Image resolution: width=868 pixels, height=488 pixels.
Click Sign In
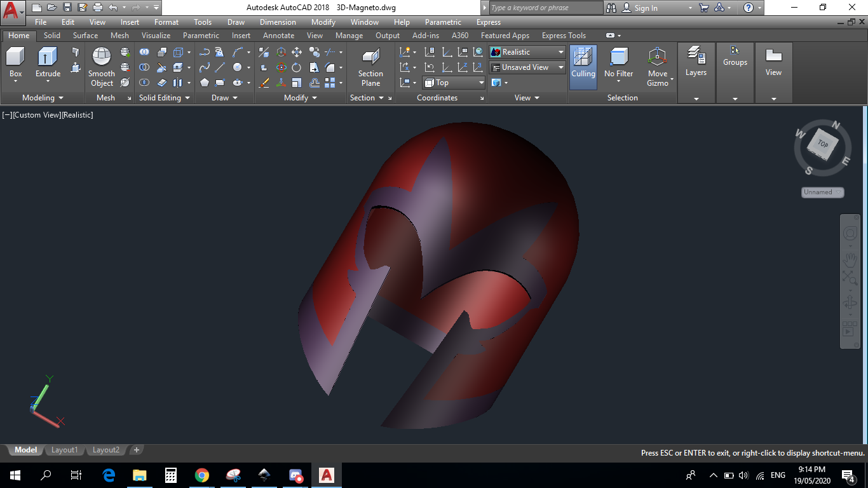[x=646, y=8]
